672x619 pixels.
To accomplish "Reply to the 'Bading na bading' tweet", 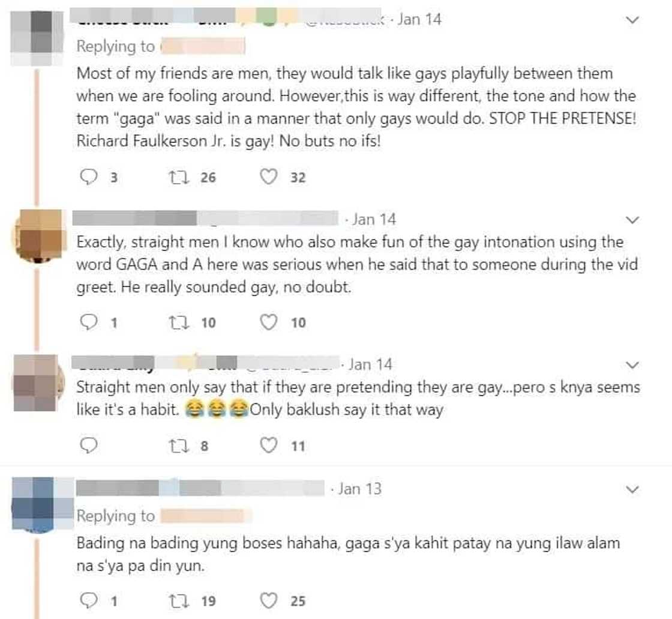I will coord(89,600).
